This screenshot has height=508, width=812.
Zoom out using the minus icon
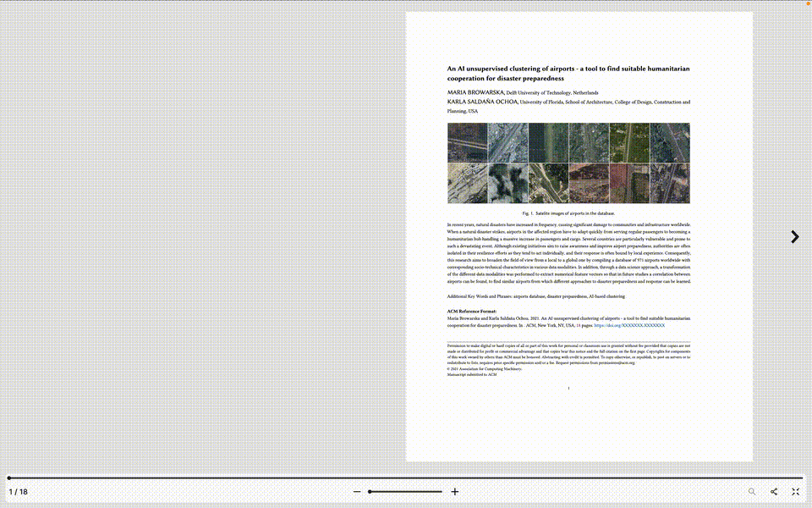[x=356, y=491]
